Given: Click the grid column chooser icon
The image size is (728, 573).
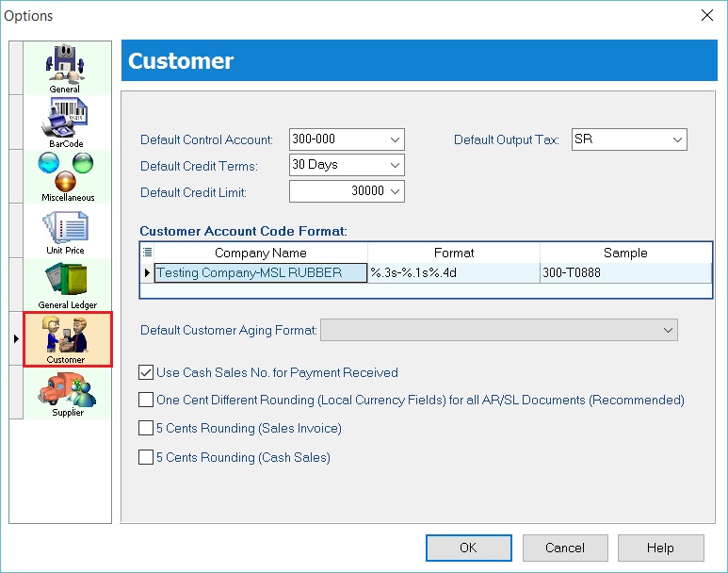Looking at the screenshot, I should [147, 253].
